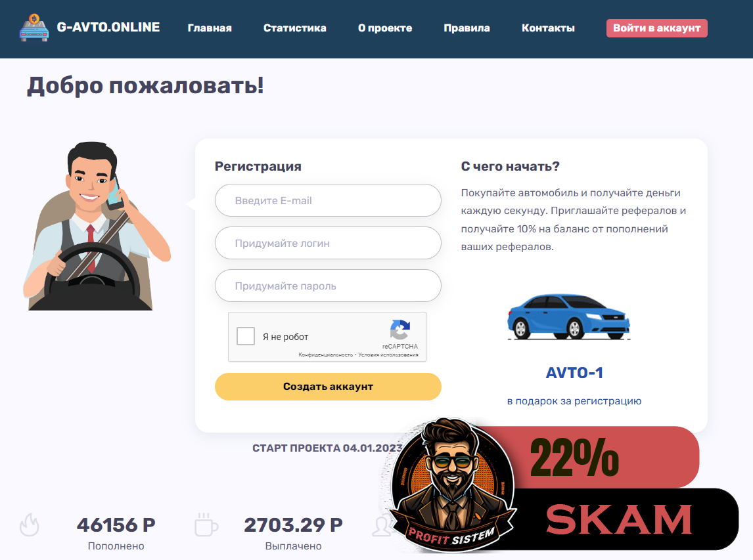
Task: Click the flame icon beside Пополнено
Action: 30,525
